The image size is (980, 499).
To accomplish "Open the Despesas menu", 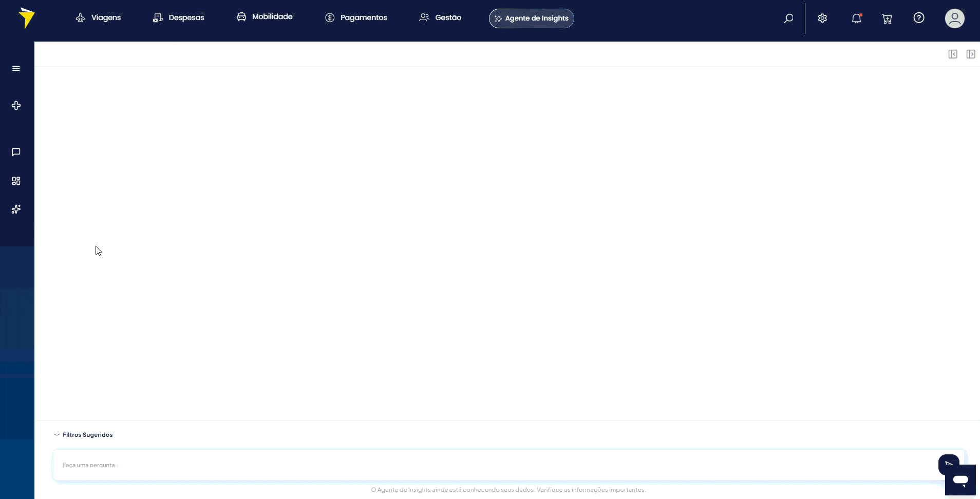I will pos(178,17).
